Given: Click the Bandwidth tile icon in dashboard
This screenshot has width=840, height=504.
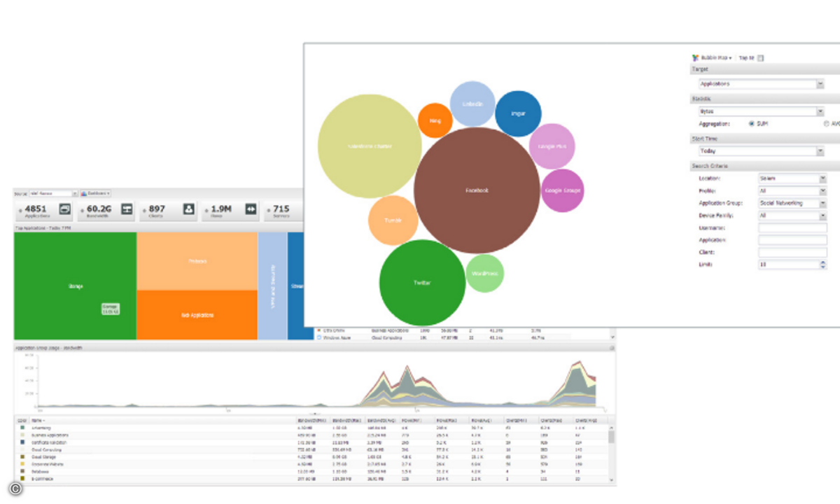Looking at the screenshot, I should (127, 209).
